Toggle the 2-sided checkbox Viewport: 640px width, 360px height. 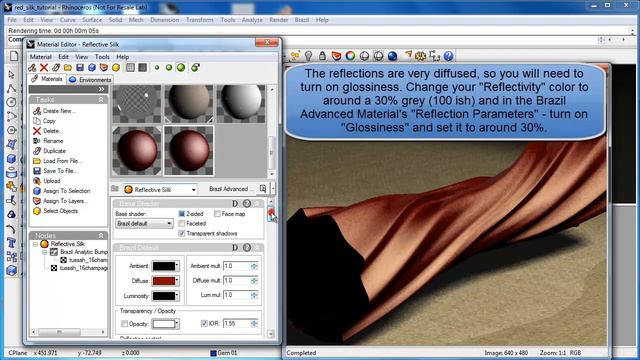pos(182,213)
